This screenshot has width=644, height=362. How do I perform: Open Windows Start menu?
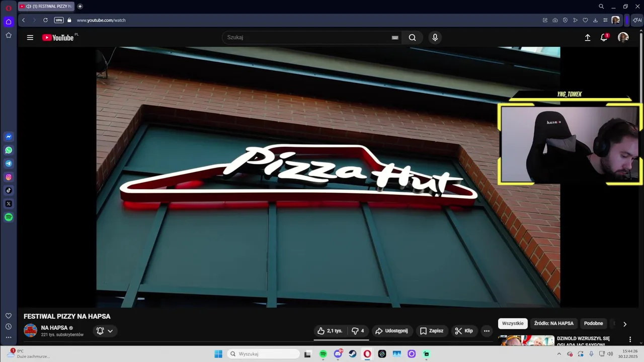coord(218,354)
